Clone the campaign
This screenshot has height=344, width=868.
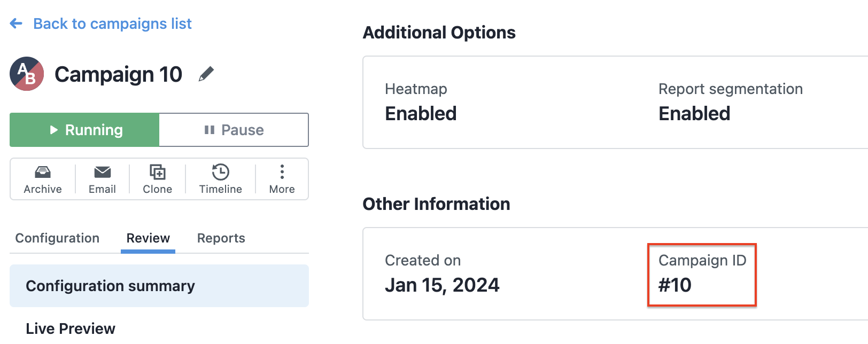158,179
